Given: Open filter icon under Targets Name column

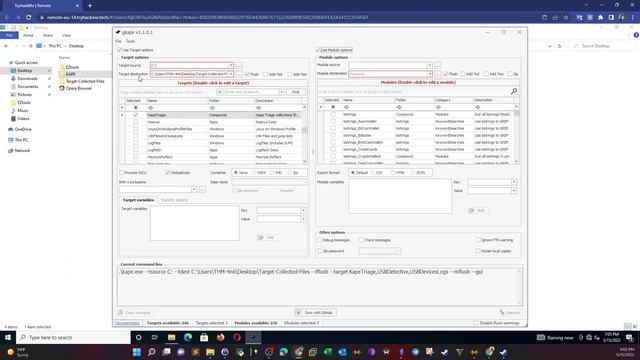Looking at the screenshot, I should click(x=151, y=108).
